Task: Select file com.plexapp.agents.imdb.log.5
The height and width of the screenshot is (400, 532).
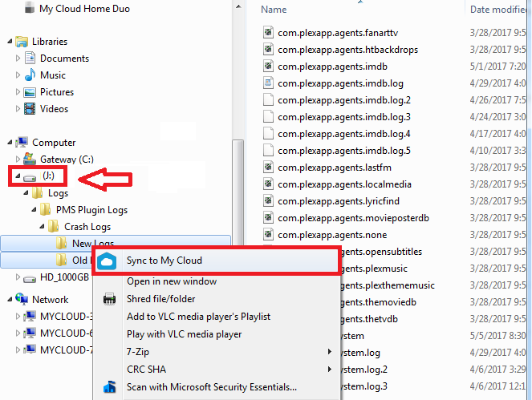Action: [x=344, y=151]
